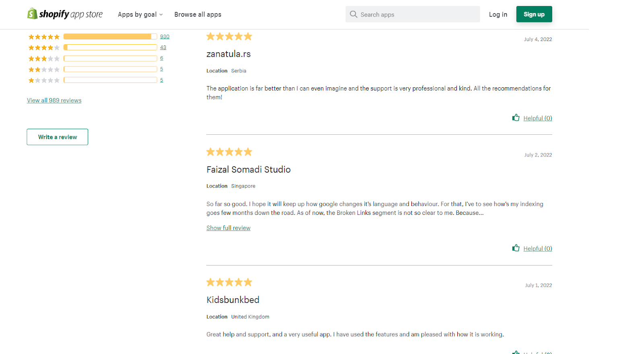The image size is (644, 354).
Task: Click thumbs-up icon on zanatula.rs review
Action: point(516,117)
